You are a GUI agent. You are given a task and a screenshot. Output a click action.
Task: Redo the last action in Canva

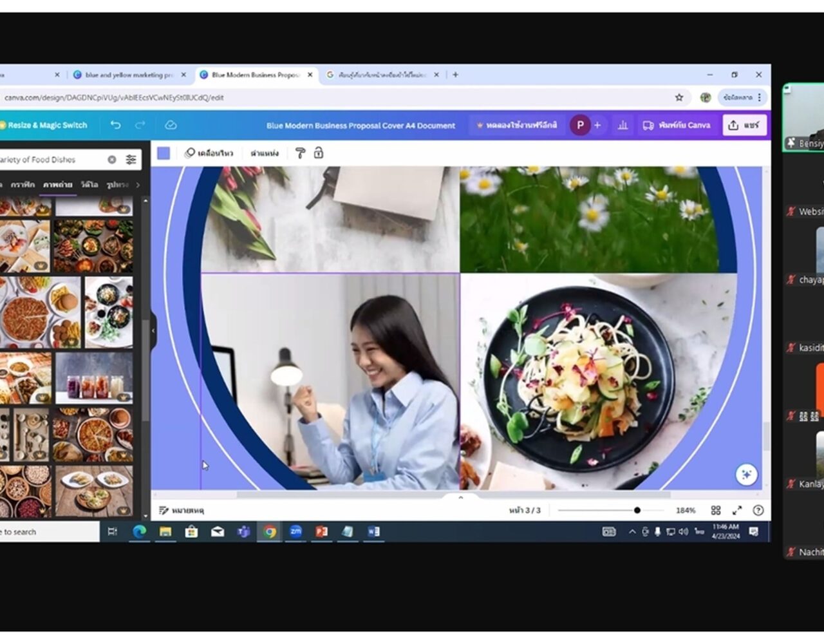pos(140,125)
